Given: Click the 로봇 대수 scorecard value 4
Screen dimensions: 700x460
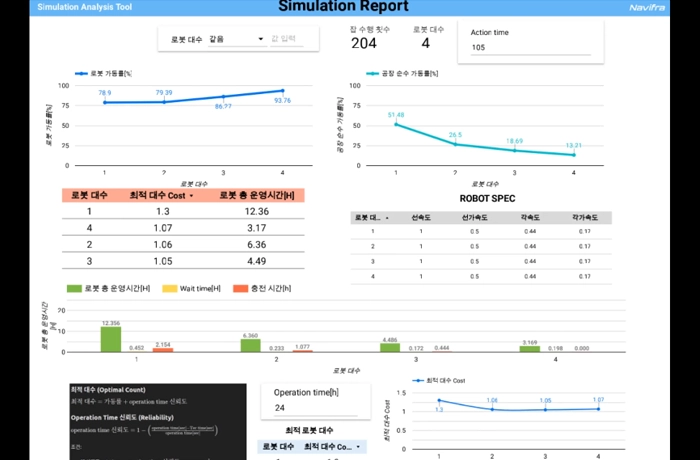Looking at the screenshot, I should pos(425,43).
